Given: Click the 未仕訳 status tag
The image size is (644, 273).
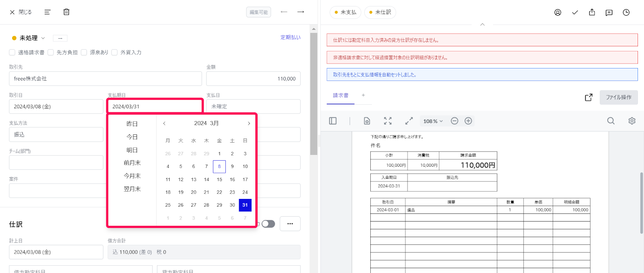Looking at the screenshot, I should tap(380, 12).
